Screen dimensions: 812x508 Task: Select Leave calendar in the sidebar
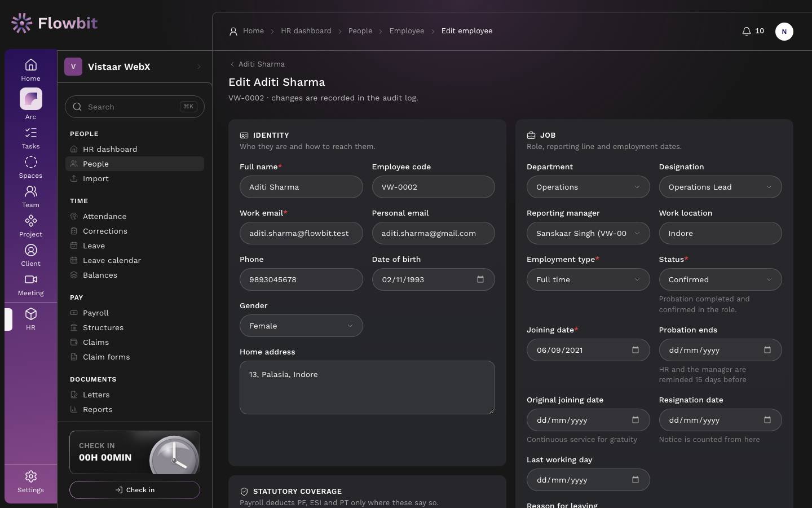click(x=135, y=260)
